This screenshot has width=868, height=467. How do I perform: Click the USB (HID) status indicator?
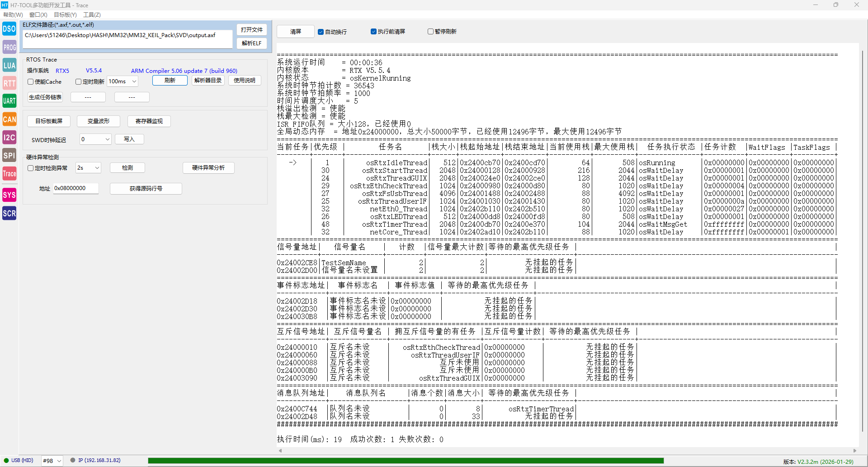tap(19, 460)
